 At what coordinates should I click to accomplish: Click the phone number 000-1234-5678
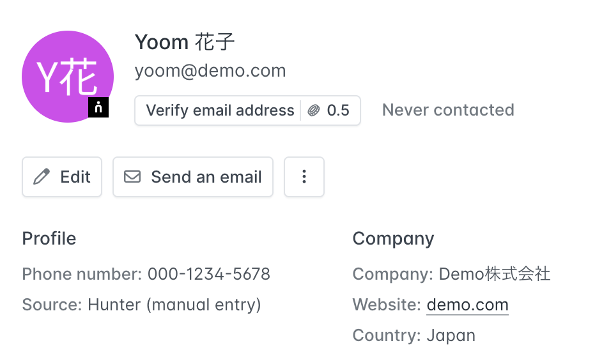(x=208, y=274)
